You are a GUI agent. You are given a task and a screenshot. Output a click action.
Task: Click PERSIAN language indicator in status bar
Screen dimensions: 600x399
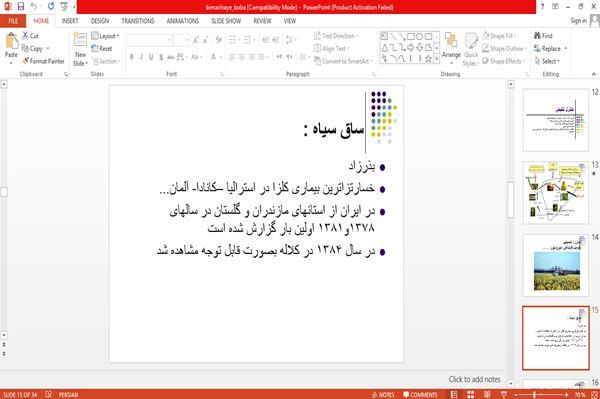tap(68, 394)
